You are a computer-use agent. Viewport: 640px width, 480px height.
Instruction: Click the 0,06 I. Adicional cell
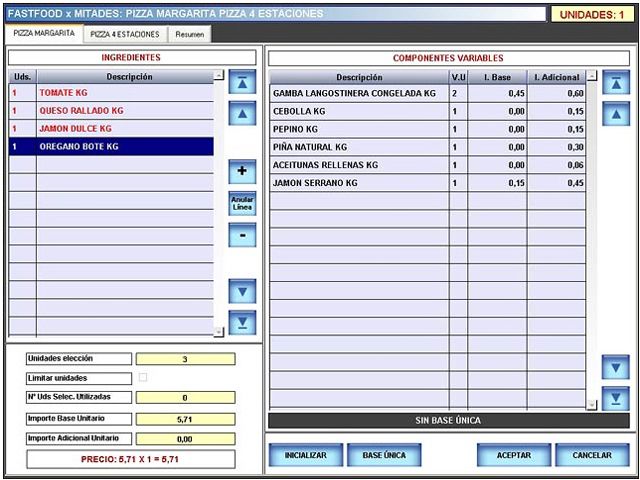click(x=557, y=165)
